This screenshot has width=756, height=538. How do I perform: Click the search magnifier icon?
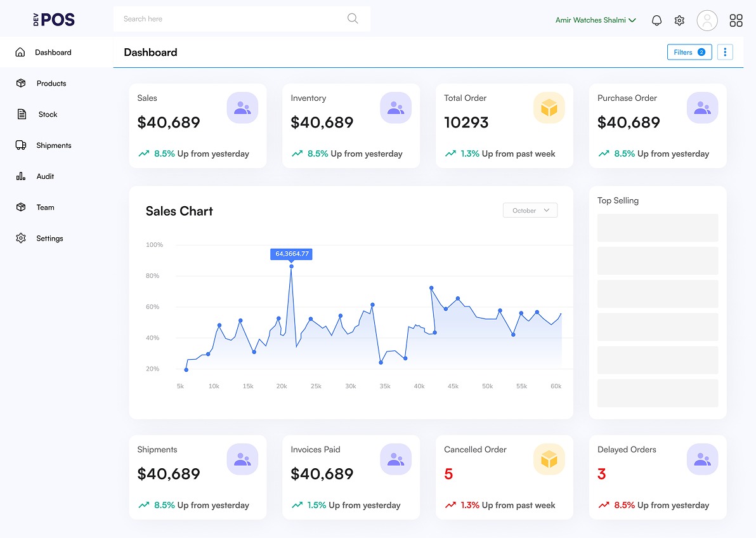[x=353, y=18]
